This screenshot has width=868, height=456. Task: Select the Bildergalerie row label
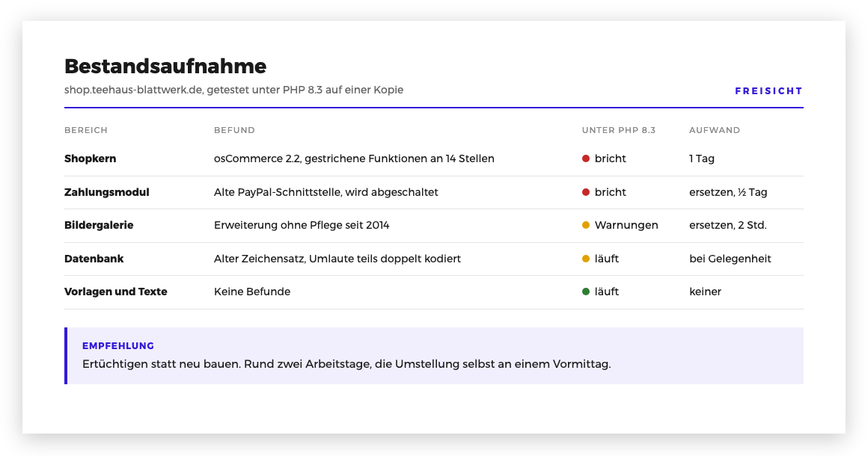[x=99, y=226]
